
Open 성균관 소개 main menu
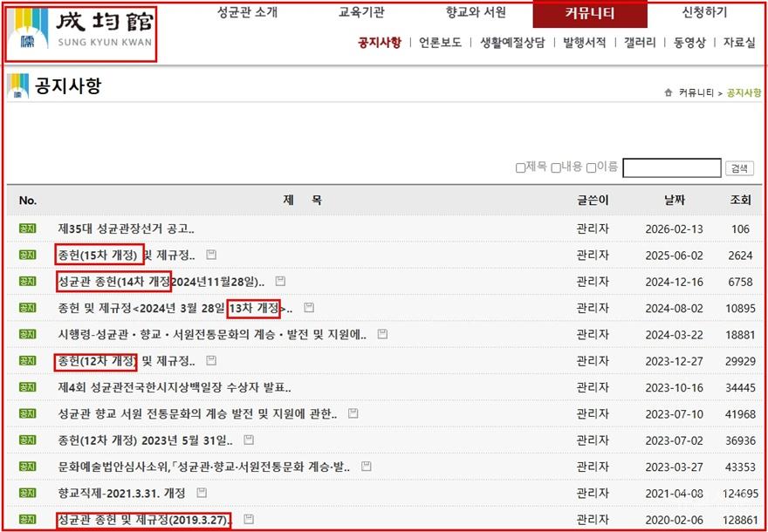pyautogui.click(x=247, y=13)
